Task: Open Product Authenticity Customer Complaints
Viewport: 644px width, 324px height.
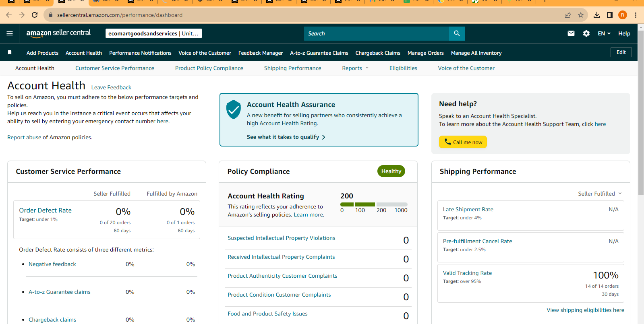Action: click(282, 276)
